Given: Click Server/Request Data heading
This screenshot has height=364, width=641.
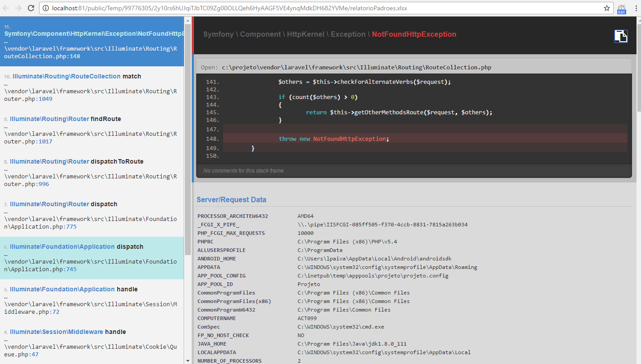Looking at the screenshot, I should [x=232, y=199].
